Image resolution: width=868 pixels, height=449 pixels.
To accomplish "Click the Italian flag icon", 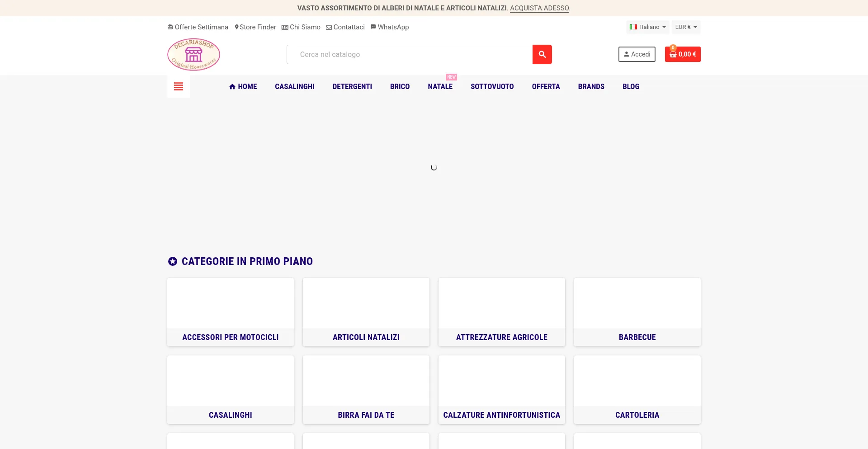I will (x=633, y=27).
